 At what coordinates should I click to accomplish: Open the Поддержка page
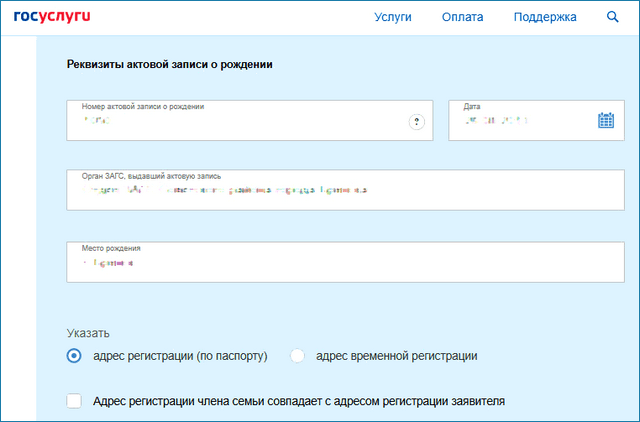pyautogui.click(x=545, y=17)
